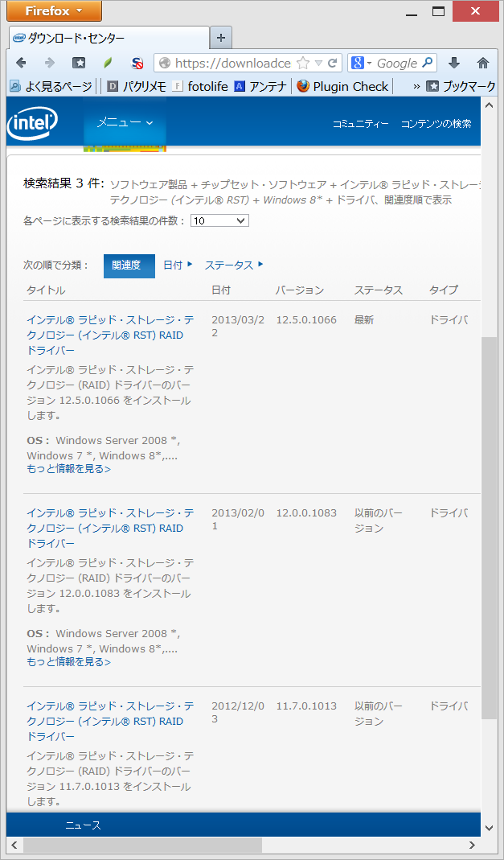Click the horizontal scrollbar thumb
The height and width of the screenshot is (860, 504).
[x=142, y=844]
